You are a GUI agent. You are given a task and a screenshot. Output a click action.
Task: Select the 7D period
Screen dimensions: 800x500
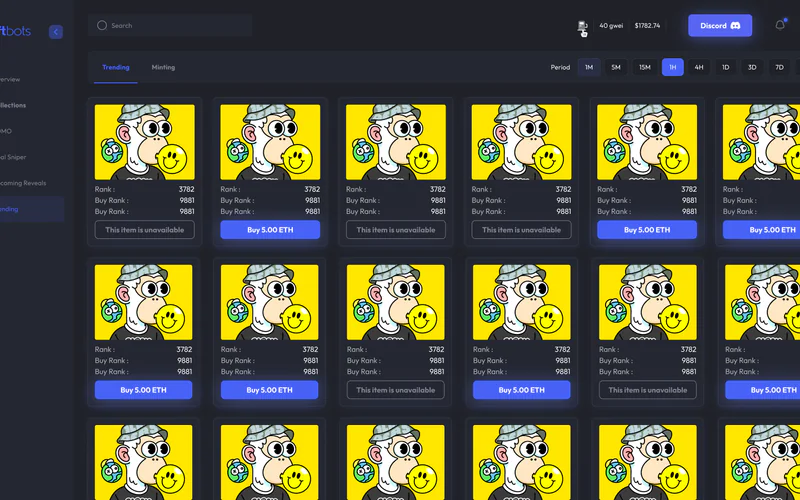[779, 67]
